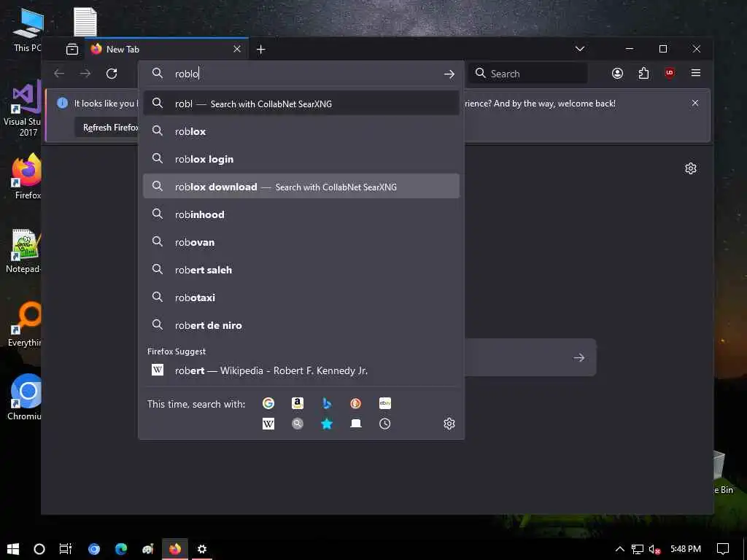Viewport: 747px width, 560px height.
Task: Click the Go arrow in address bar
Action: coord(449,74)
